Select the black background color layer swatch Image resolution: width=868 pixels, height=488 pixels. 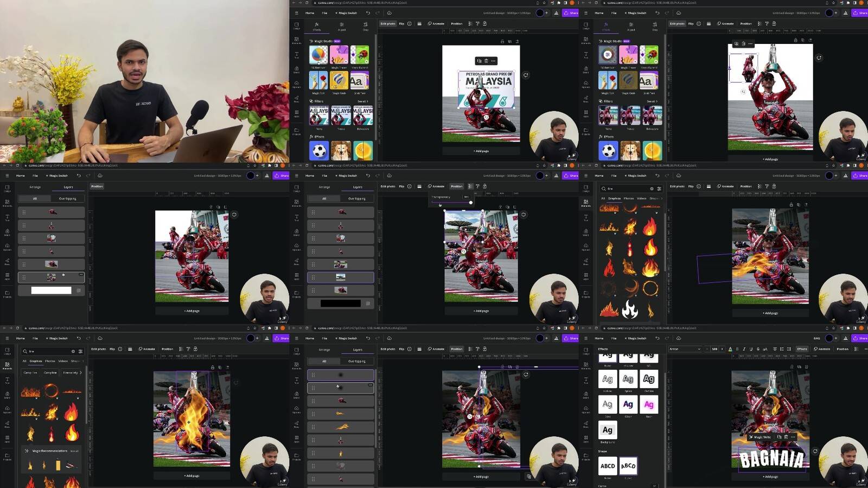(340, 303)
